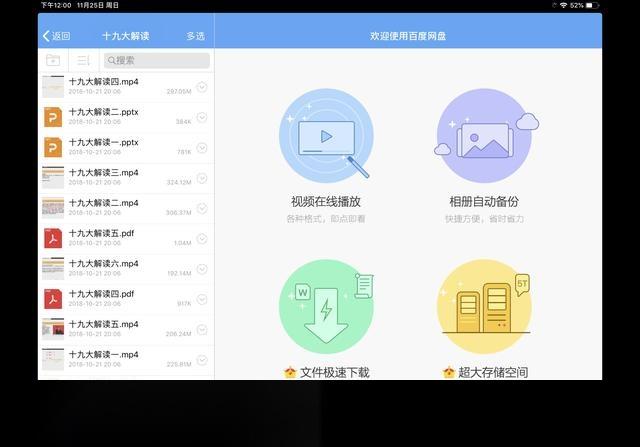Click the 超大存储空间 storage illustration

click(485, 307)
